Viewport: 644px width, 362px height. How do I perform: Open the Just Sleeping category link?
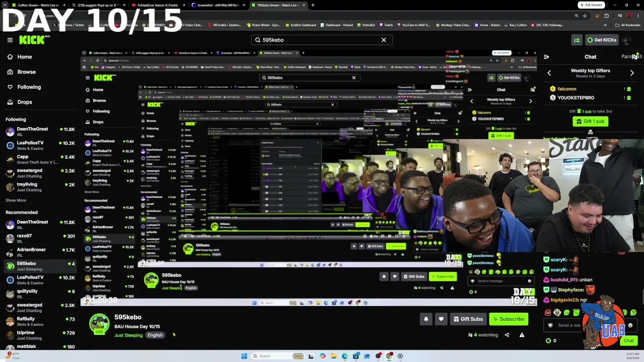point(128,335)
